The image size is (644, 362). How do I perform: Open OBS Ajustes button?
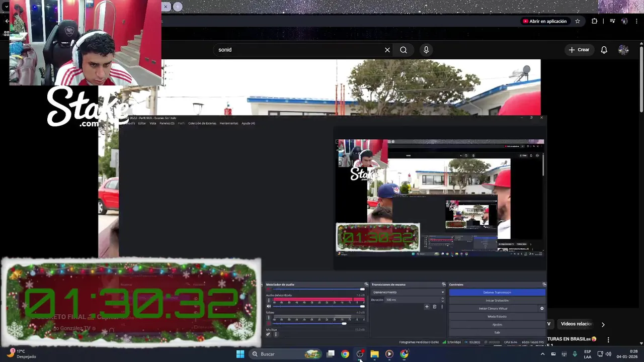click(497, 324)
